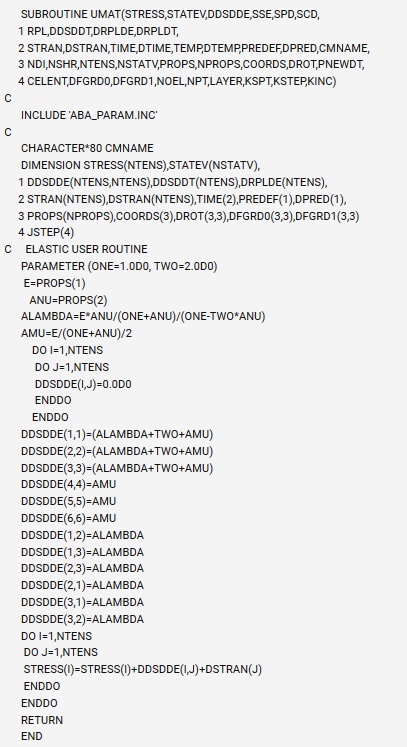Image resolution: width=407 pixels, height=747 pixels.
Task: Click the RETURN statement
Action: tap(42, 720)
